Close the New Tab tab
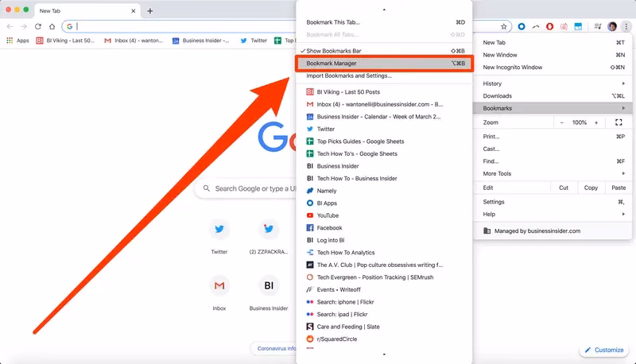Image resolution: width=636 pixels, height=364 pixels. 134,11
